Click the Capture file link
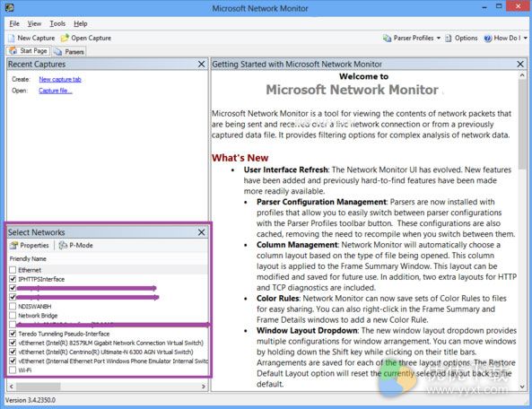 pos(56,91)
